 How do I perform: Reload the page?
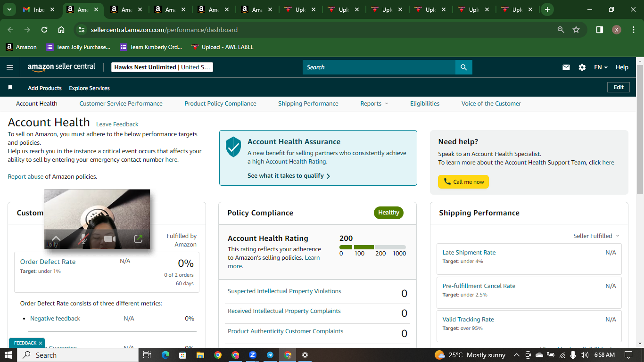(44, 30)
